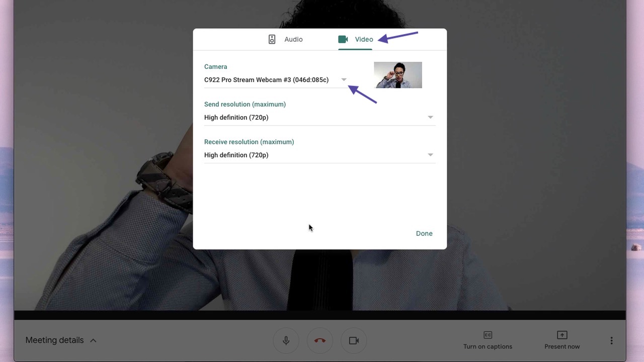The image size is (644, 362).
Task: Select the Video tab
Action: tap(364, 39)
